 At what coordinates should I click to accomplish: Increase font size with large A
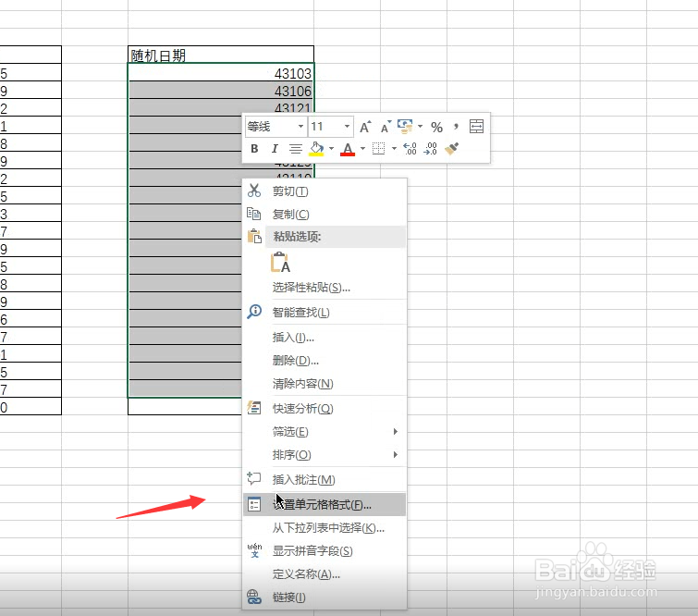[x=365, y=127]
